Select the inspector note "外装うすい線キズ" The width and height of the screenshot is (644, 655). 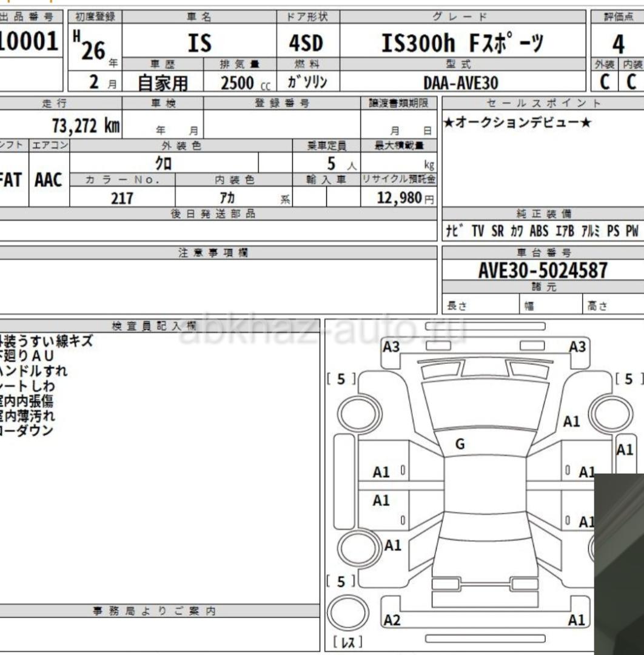tap(46, 341)
